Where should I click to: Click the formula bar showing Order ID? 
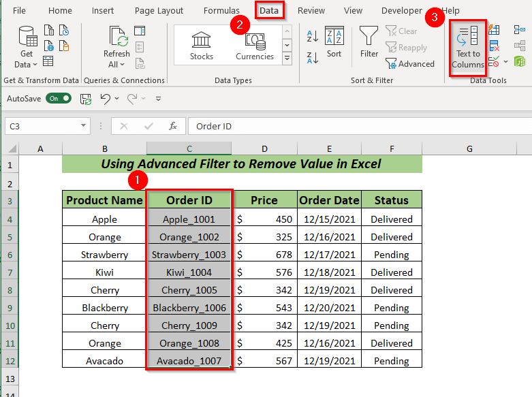360,126
